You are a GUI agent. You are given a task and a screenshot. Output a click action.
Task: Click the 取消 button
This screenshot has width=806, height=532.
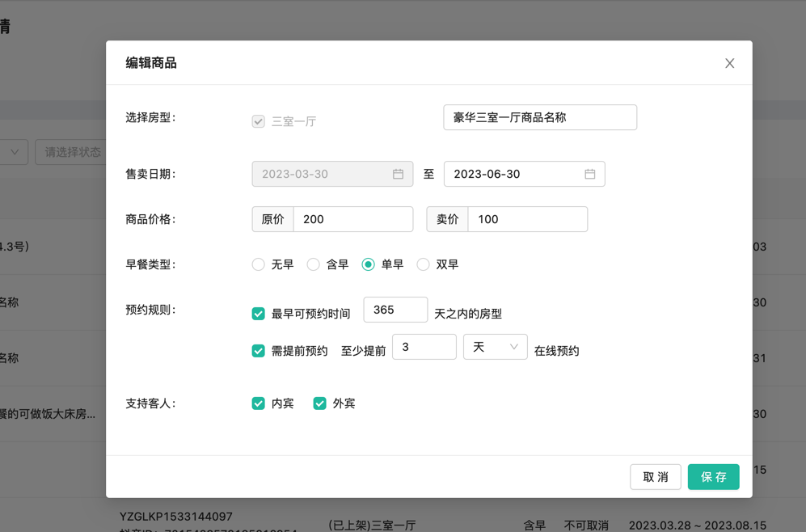click(656, 477)
